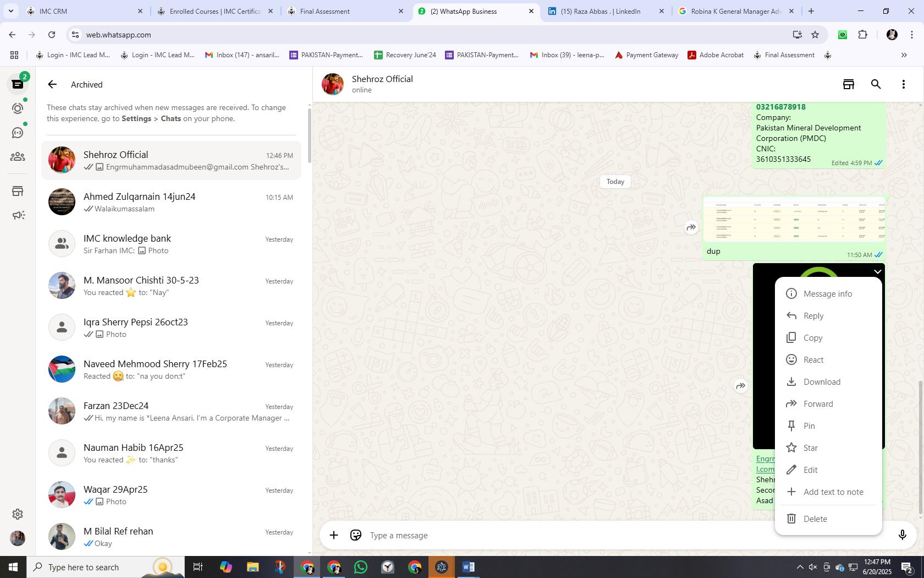Bookmark this page with the star icon
The image size is (924, 578).
coord(815,35)
